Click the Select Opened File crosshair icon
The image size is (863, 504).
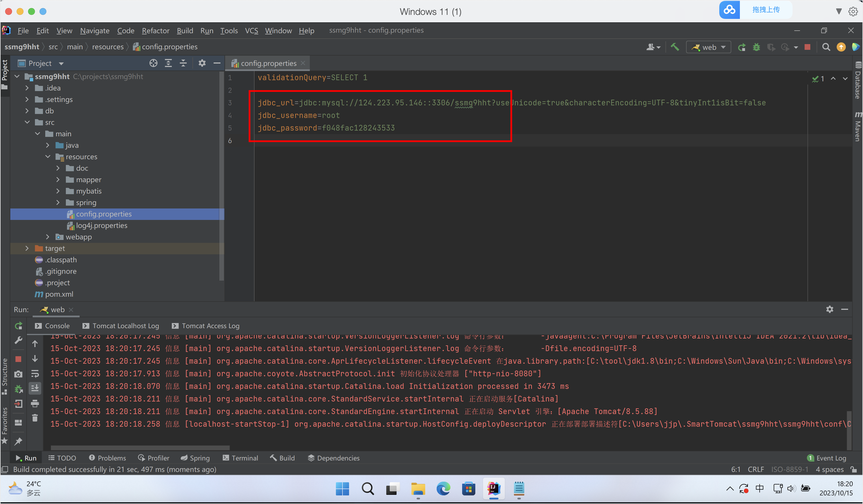pyautogui.click(x=153, y=63)
